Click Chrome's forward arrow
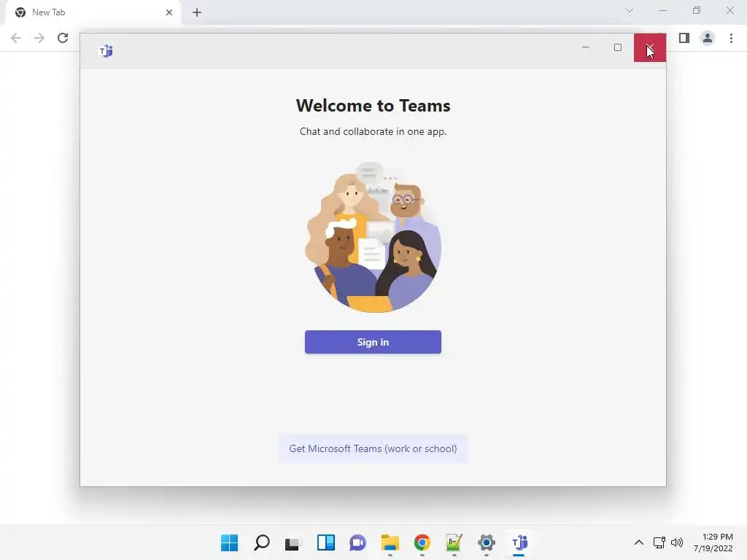This screenshot has height=560, width=747. (39, 38)
